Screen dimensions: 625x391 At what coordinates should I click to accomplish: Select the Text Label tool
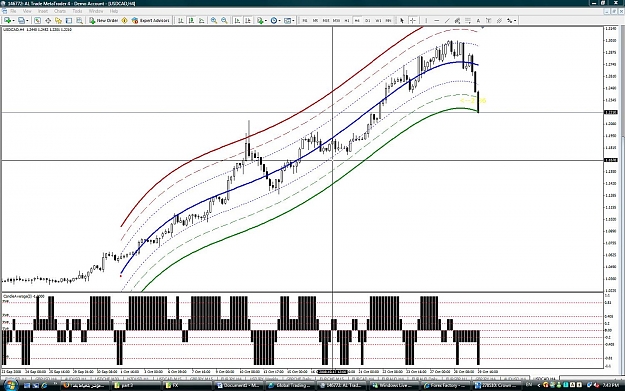[x=489, y=20]
